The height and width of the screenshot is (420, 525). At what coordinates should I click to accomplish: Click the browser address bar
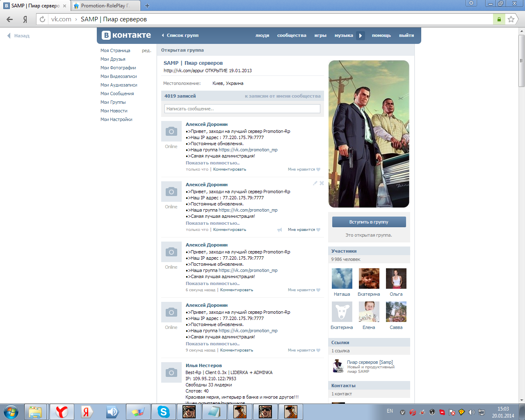(x=271, y=19)
